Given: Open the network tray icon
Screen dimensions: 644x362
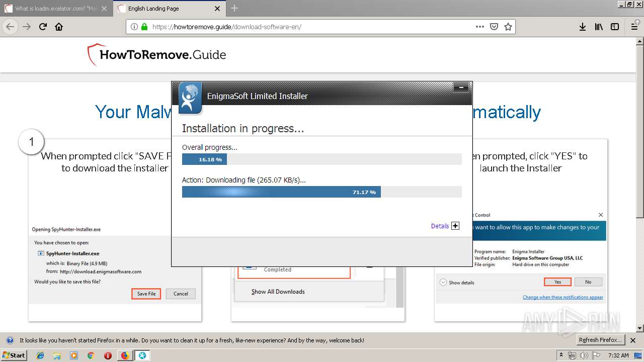Looking at the screenshot, I should [573, 355].
